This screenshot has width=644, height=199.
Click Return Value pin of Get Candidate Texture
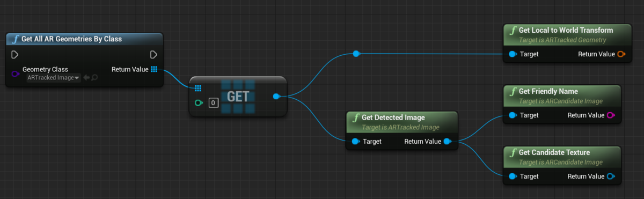click(611, 176)
